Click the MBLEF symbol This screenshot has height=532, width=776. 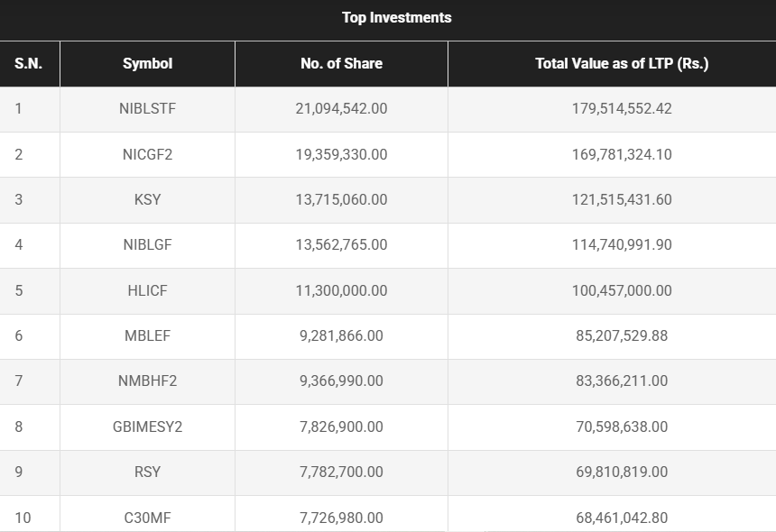[x=147, y=335]
